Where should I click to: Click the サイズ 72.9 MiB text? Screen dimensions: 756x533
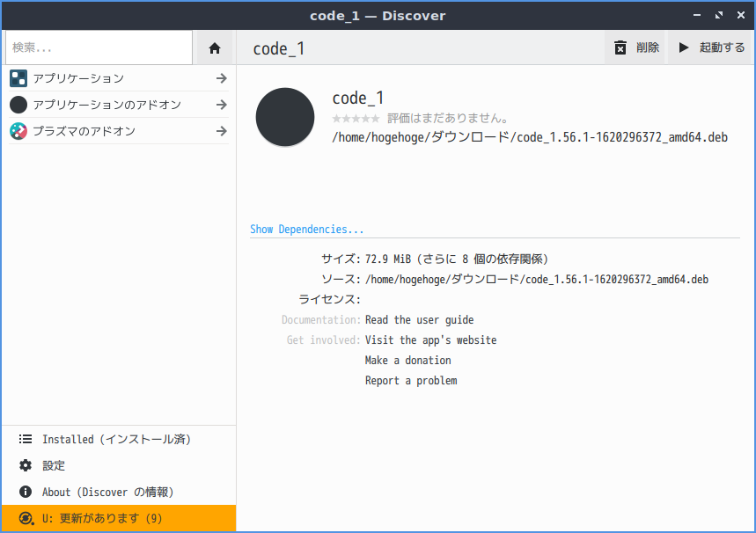point(456,259)
